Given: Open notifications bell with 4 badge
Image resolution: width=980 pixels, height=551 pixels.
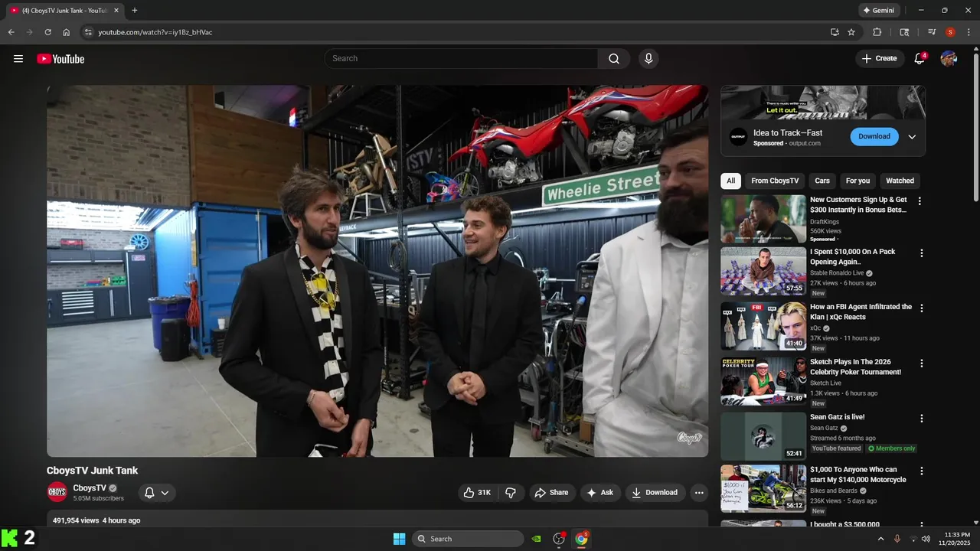Looking at the screenshot, I should click(920, 59).
